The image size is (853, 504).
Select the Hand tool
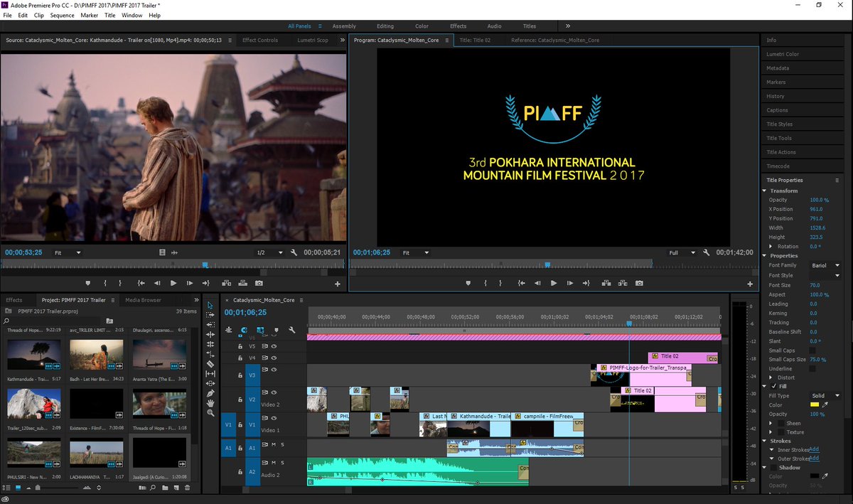[210, 403]
